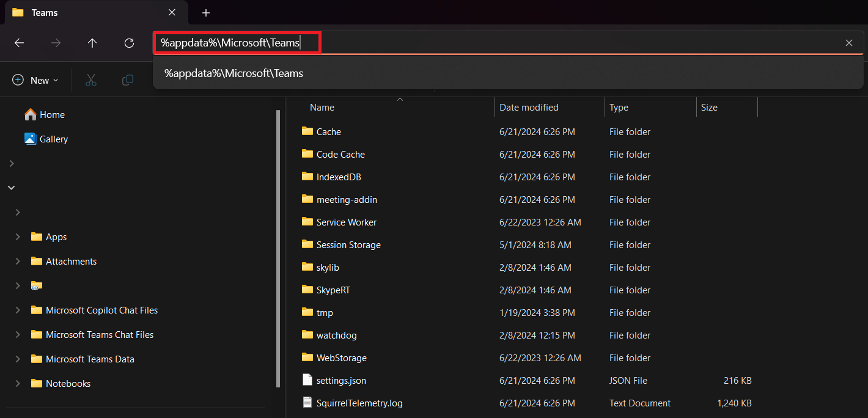Viewport: 868px width, 418px height.
Task: Expand Microsoft Copilot Chat Files node
Action: 18,310
